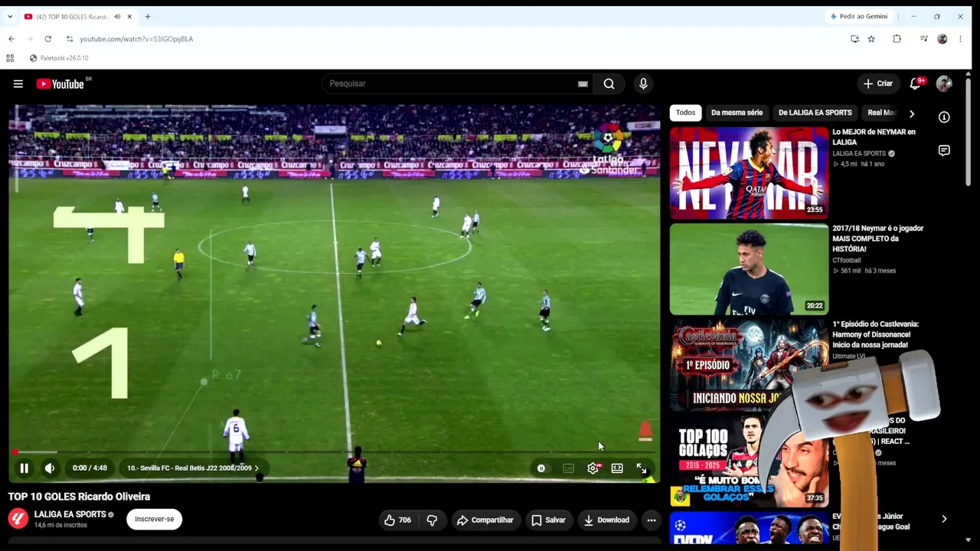Screen dimensions: 980x551
Task: Install the app via address bar icon
Action: tap(854, 39)
